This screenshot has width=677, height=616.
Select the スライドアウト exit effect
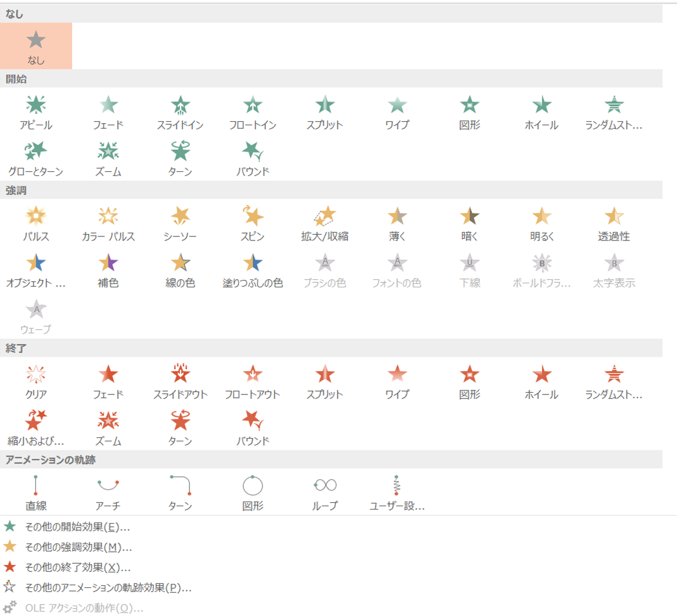180,382
